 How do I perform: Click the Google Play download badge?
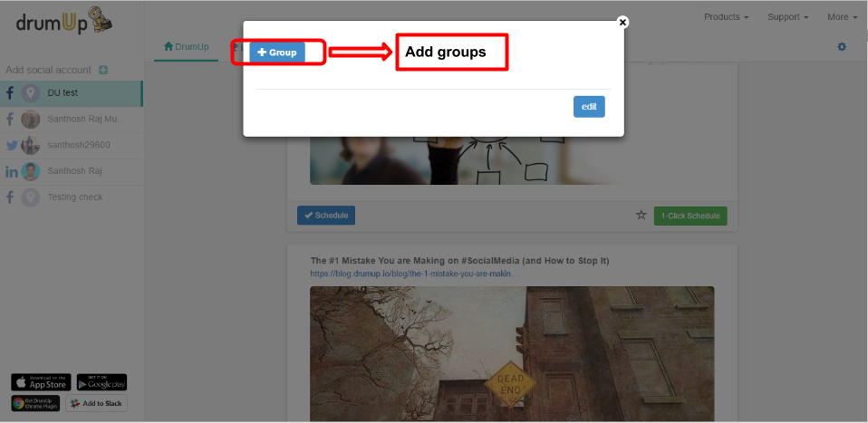(101, 382)
